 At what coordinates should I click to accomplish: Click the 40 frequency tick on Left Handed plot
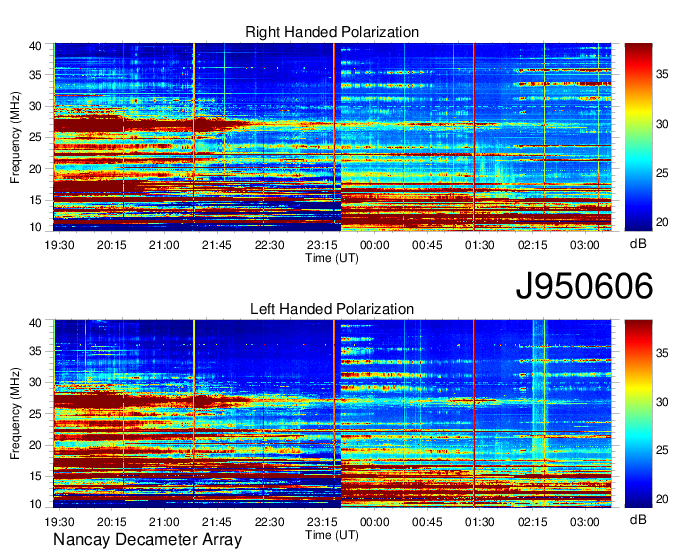[35, 323]
